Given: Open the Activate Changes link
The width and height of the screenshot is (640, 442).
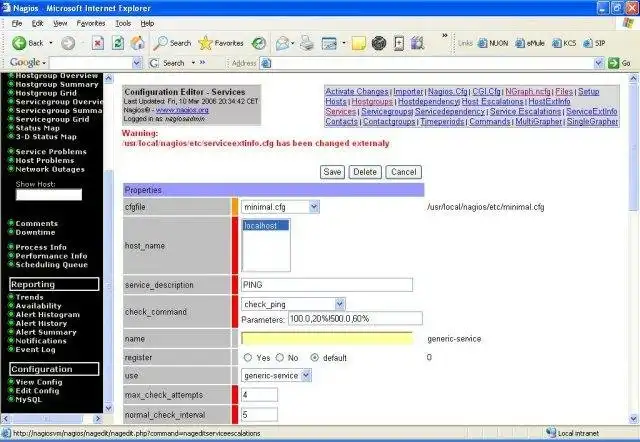Looking at the screenshot, I should (357, 91).
